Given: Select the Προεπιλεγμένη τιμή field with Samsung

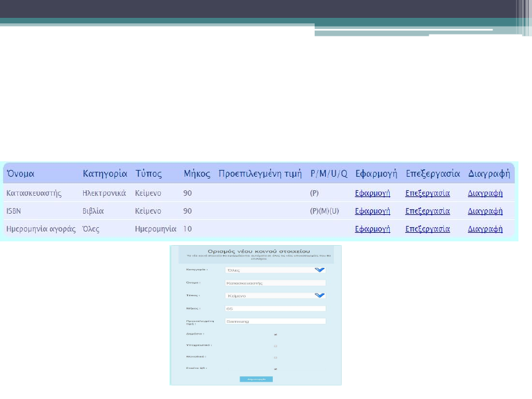Looking at the screenshot, I should click(x=275, y=321).
